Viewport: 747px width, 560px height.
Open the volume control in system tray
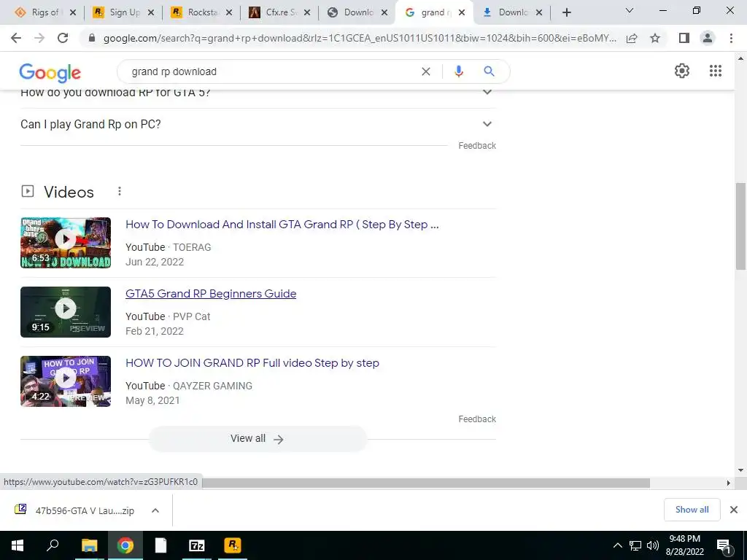pos(653,545)
